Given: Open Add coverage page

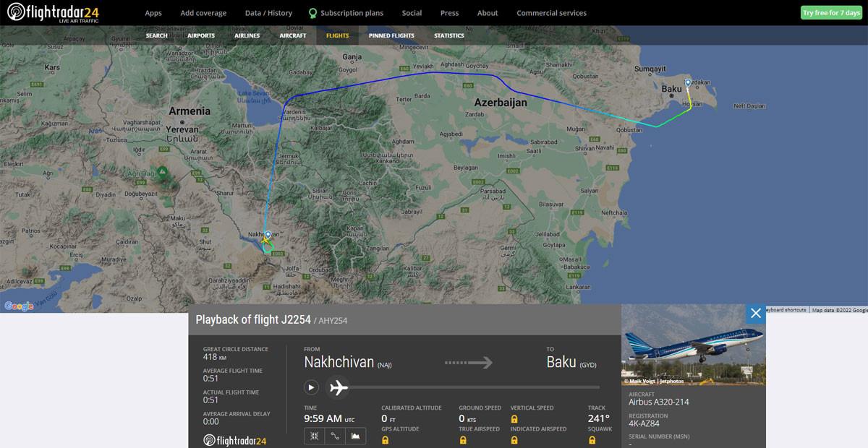Looking at the screenshot, I should (203, 13).
